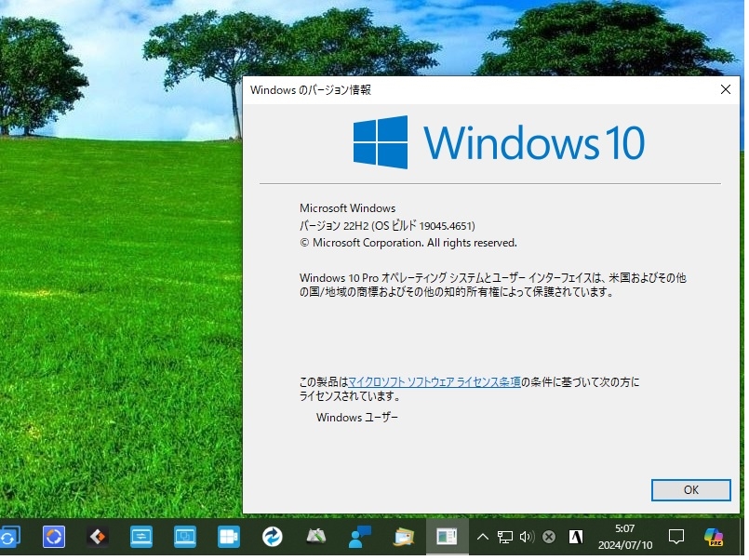Click the Microsoft Corporation copyright line
Image resolution: width=749 pixels, height=560 pixels.
click(408, 243)
